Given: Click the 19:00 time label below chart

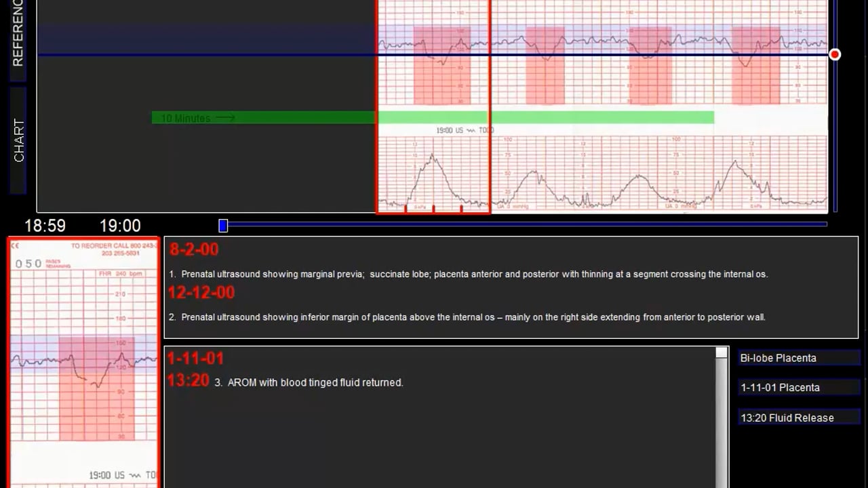Looking at the screenshot, I should [120, 226].
